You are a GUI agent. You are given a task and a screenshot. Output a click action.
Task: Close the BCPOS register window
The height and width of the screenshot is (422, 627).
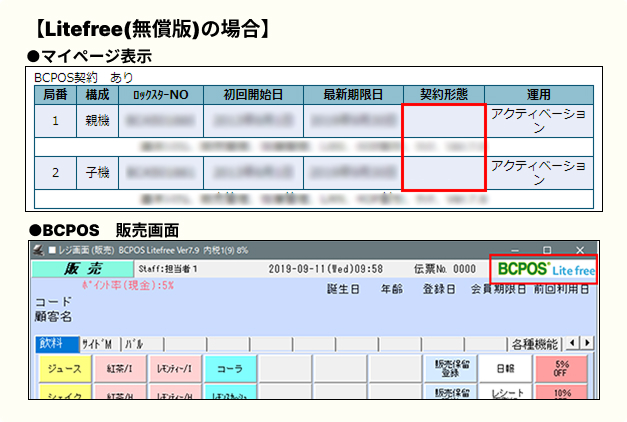tap(580, 249)
